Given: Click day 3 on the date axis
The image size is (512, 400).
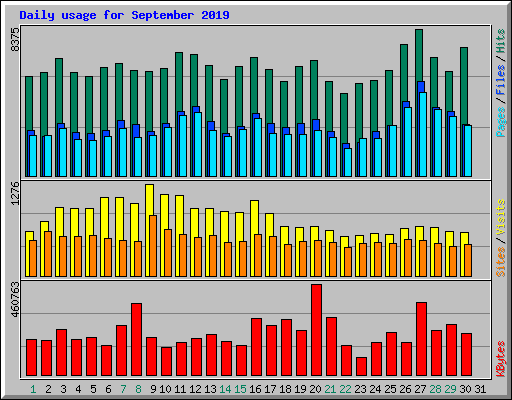Looking at the screenshot, I should click(x=63, y=389).
